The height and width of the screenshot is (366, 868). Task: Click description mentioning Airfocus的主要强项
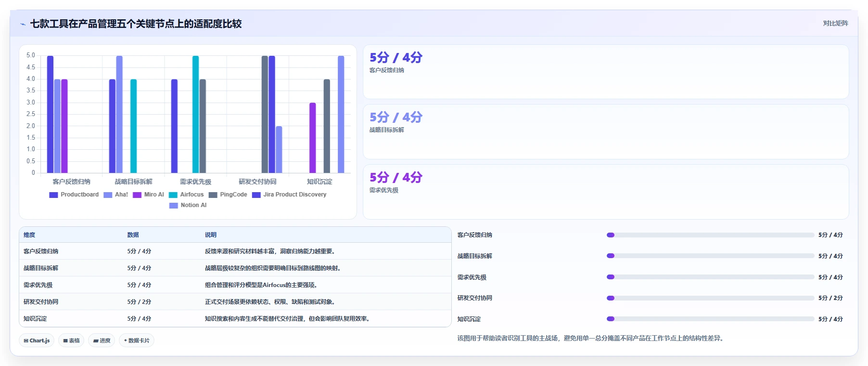[261, 285]
